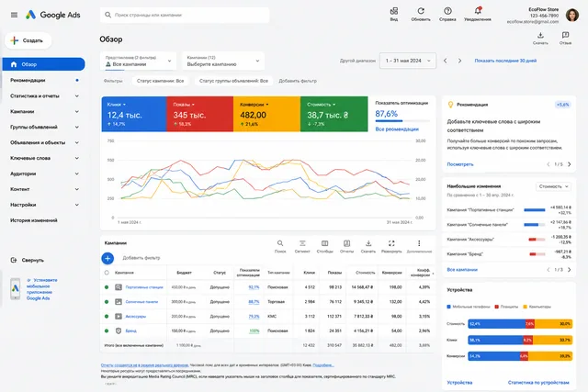Open the hamburger main menu
Screen dimensions: 588x392
(x=15, y=15)
